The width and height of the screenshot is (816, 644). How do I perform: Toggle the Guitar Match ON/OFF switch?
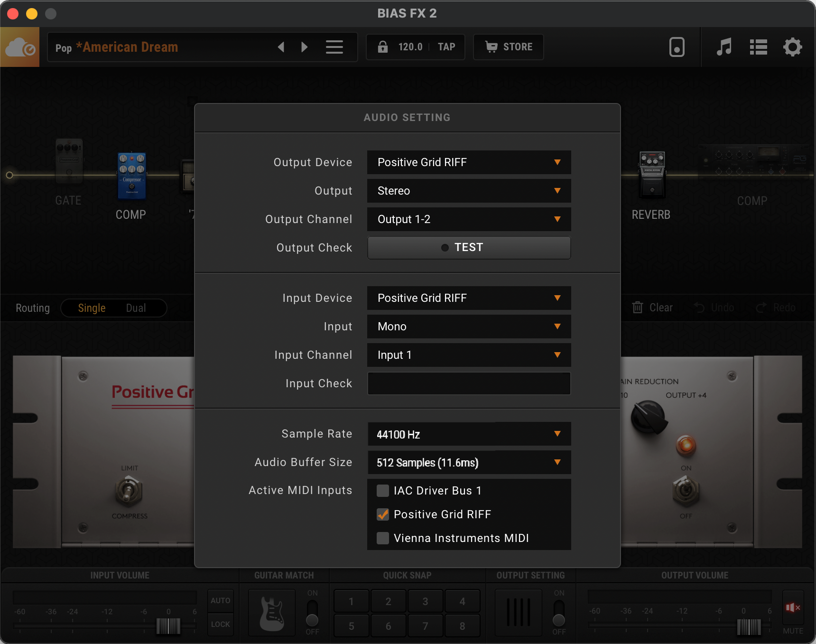point(312,613)
